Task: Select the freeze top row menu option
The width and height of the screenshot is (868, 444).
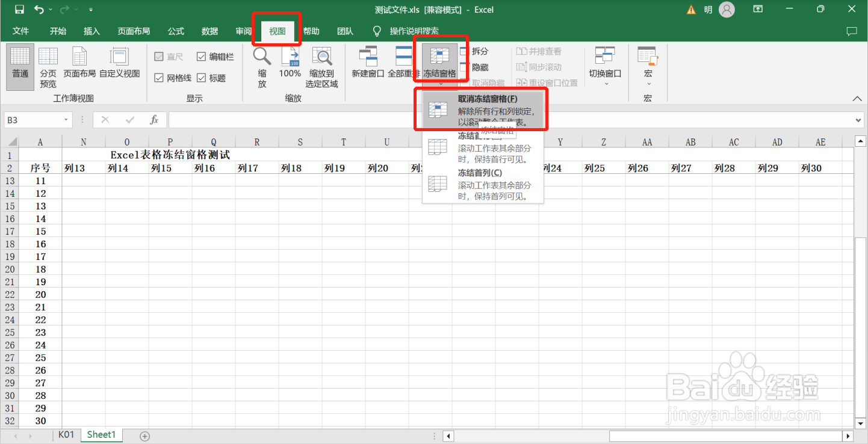Action: (483, 148)
